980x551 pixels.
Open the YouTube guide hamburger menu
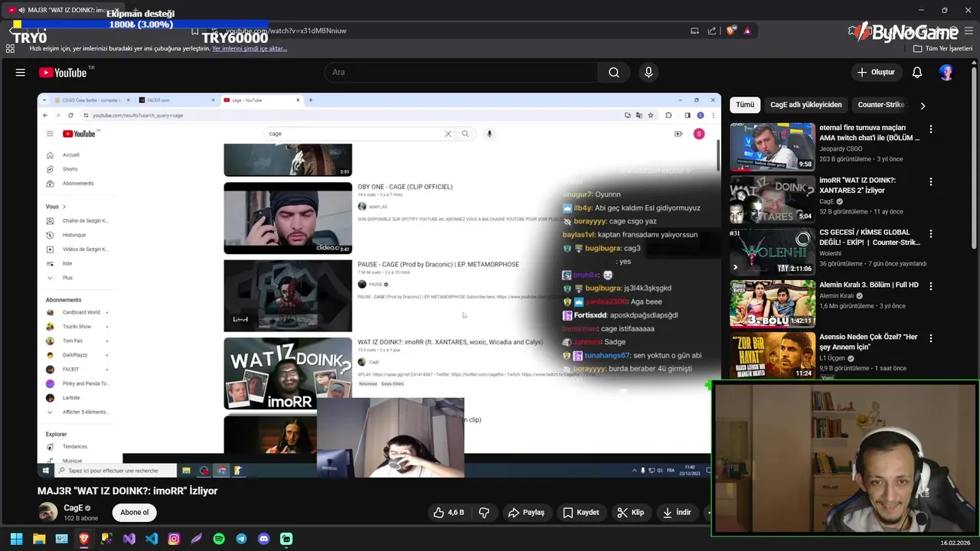pyautogui.click(x=21, y=73)
